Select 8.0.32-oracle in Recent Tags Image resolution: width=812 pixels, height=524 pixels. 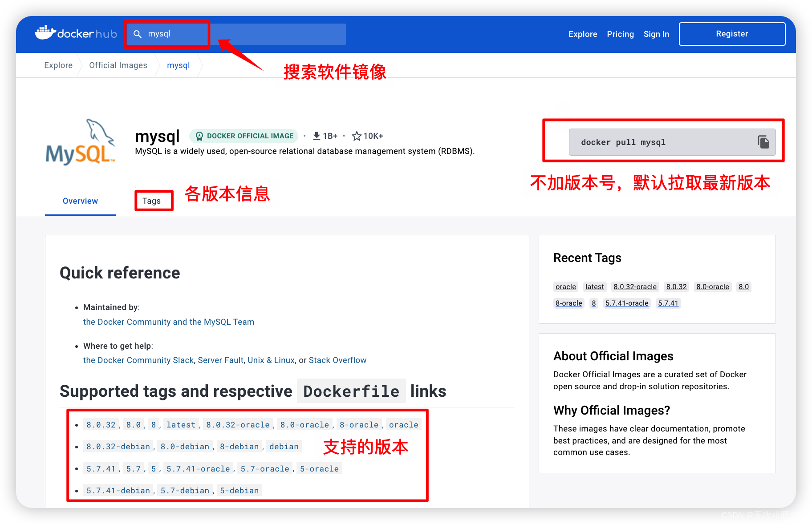tap(635, 287)
